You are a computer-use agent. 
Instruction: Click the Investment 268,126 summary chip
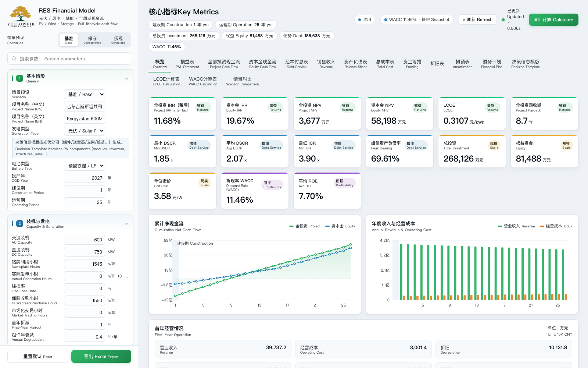184,36
